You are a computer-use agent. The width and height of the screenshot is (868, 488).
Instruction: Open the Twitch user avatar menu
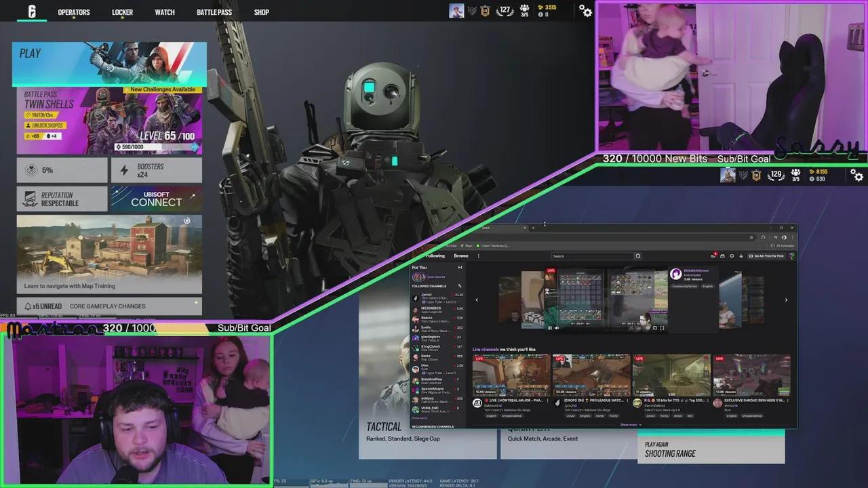coord(791,256)
